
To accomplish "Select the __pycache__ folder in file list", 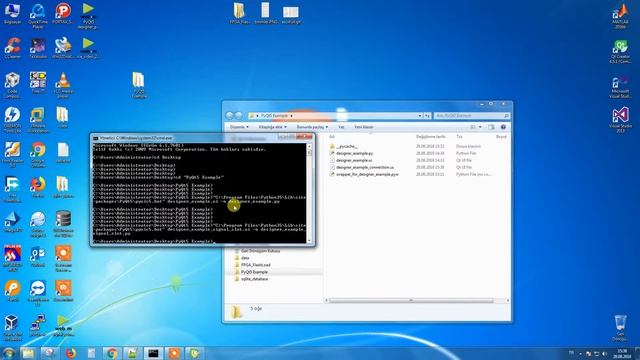I will tap(347, 146).
